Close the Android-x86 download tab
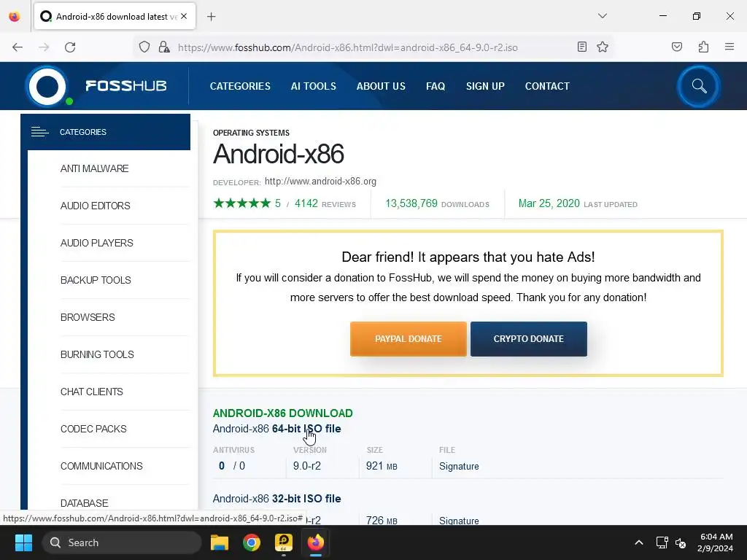This screenshot has height=560, width=747. point(184,16)
